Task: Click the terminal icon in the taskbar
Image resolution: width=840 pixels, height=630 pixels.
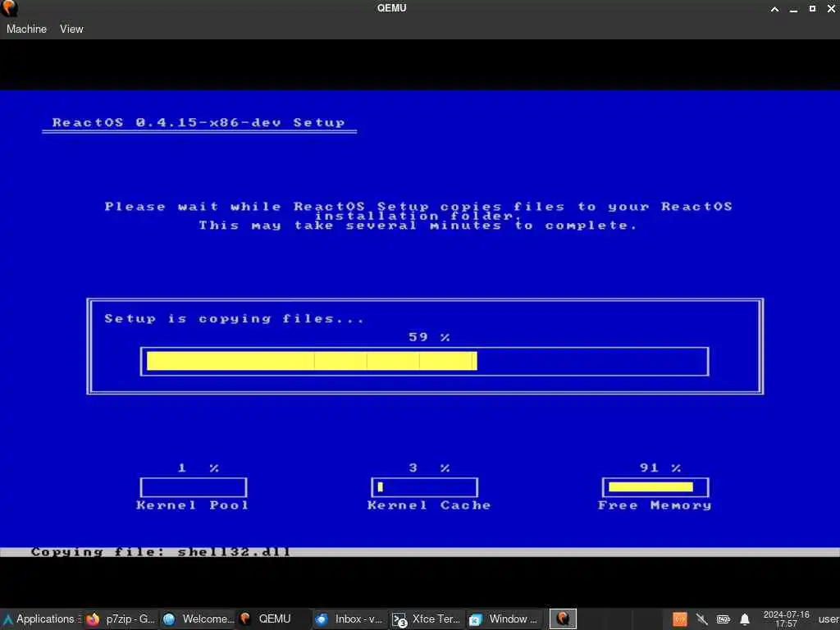Action: pyautogui.click(x=399, y=620)
